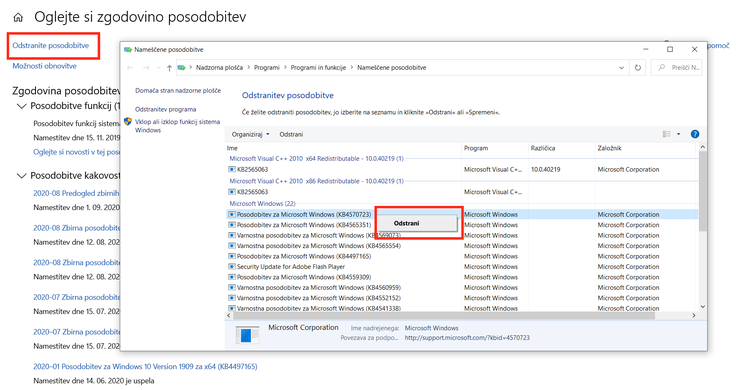Screen dimensions: 736x390
Task: Click the scroll left arrow
Action: [x=229, y=315]
